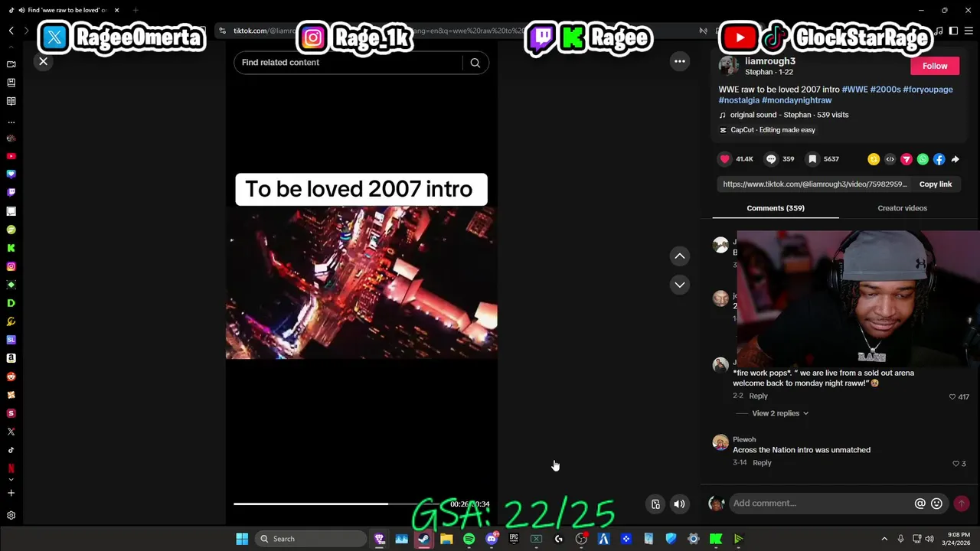
Task: Play or pause the WWE intro video
Action: [x=361, y=283]
